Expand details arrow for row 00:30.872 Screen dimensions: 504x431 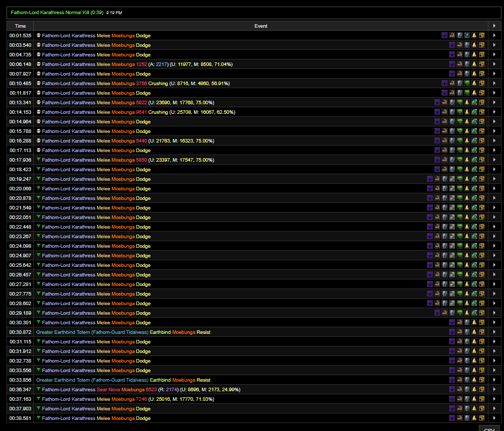(494, 332)
